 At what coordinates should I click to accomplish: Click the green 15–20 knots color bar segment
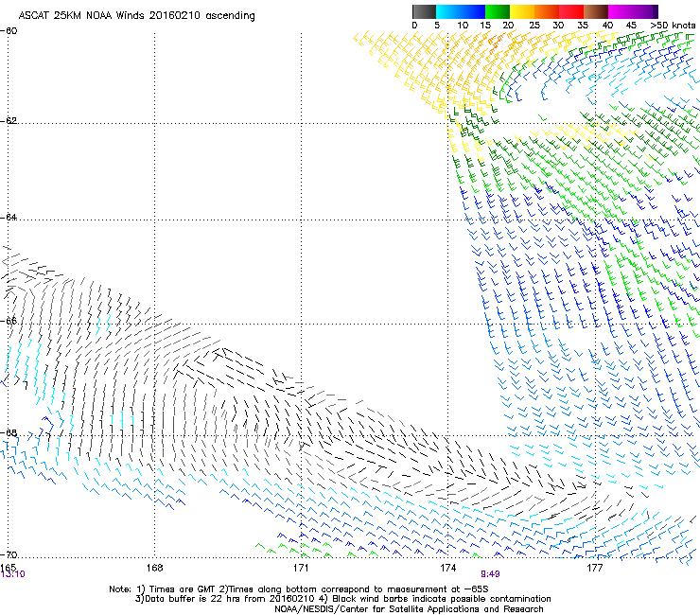tap(498, 11)
